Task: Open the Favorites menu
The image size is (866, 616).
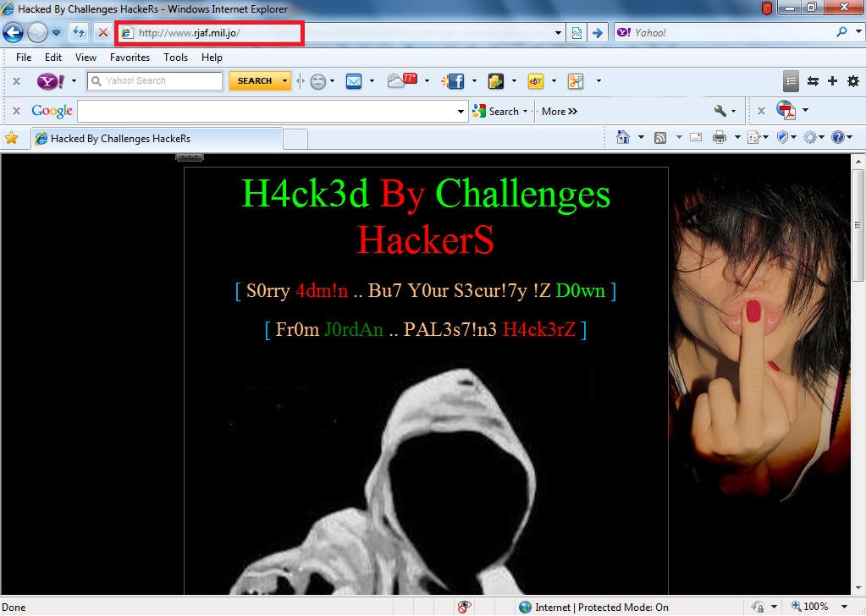Action: point(130,58)
